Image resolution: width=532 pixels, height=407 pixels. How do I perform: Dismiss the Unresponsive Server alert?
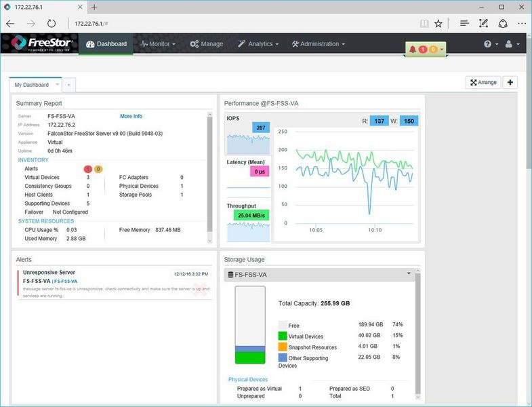pyautogui.click(x=200, y=289)
